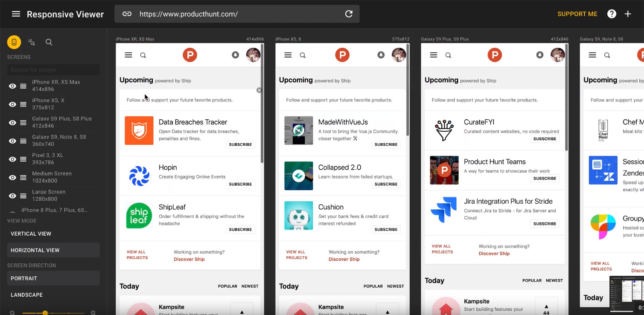Click search icon in Galaxy S9 Plus screen
The width and height of the screenshot is (644, 315).
[x=449, y=55]
